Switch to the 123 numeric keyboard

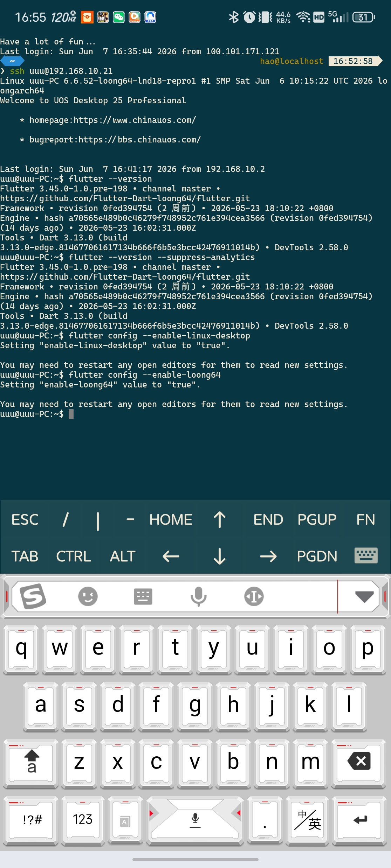(83, 821)
